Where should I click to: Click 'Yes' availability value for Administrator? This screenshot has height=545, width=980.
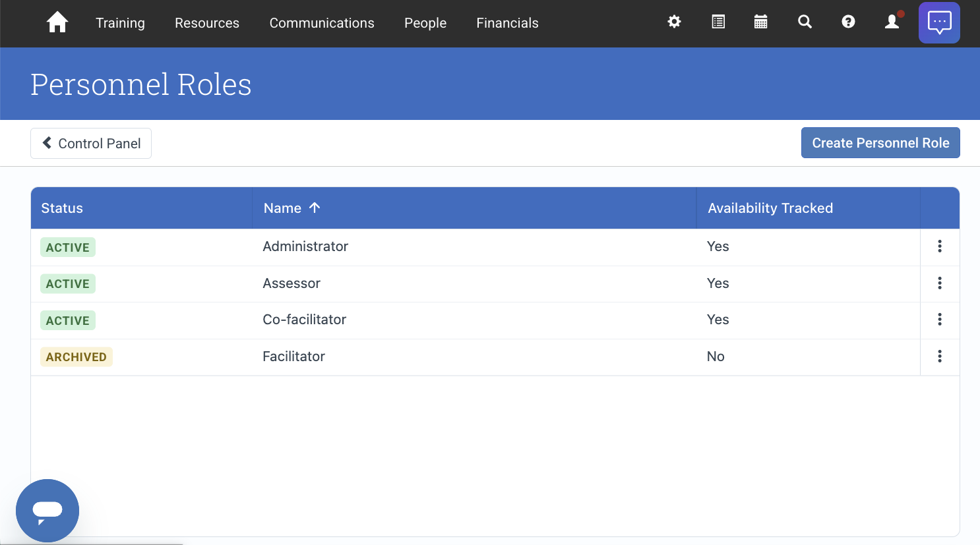[718, 246]
